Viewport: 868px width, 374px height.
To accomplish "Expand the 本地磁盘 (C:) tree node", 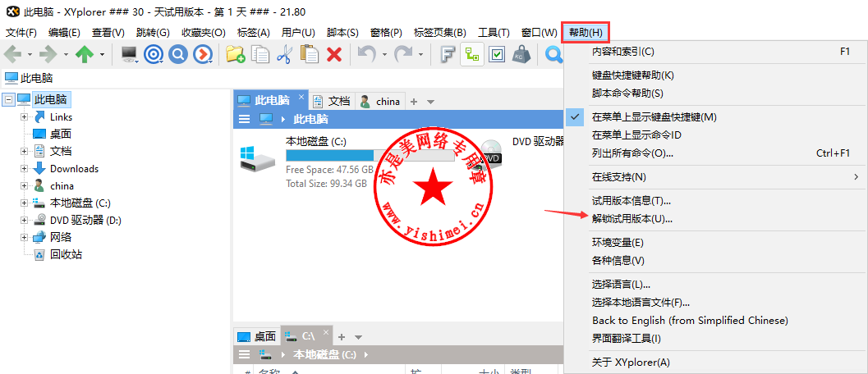I will tap(24, 203).
